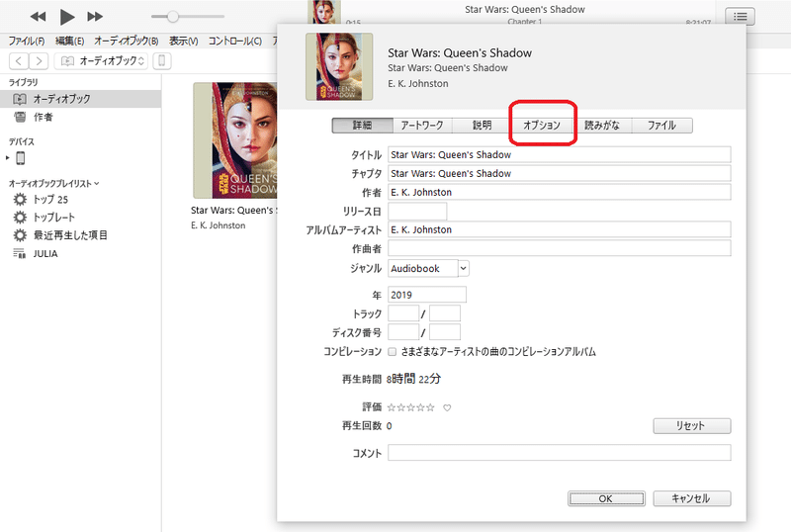This screenshot has width=791, height=532.
Task: Open the トップ 25 smart playlist
Action: tap(50, 200)
